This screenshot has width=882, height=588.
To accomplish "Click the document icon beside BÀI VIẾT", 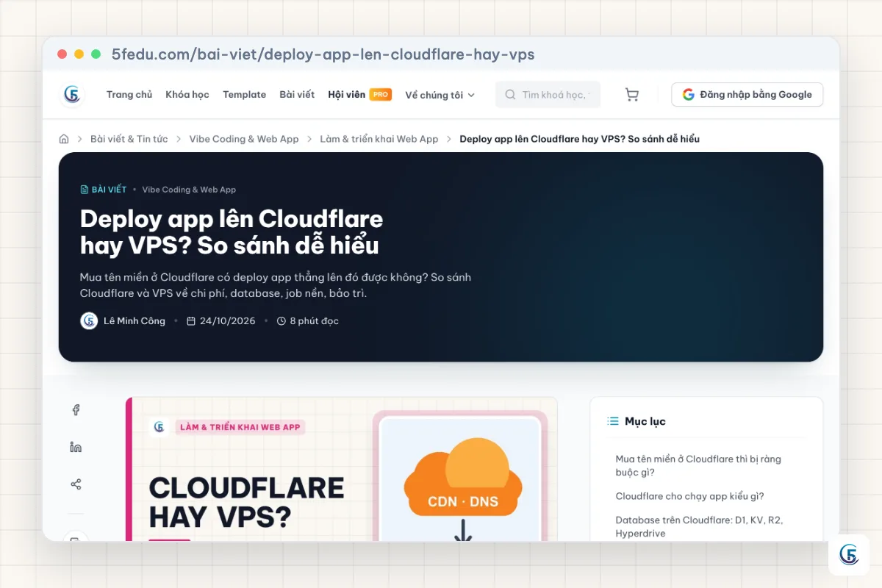I will point(84,190).
